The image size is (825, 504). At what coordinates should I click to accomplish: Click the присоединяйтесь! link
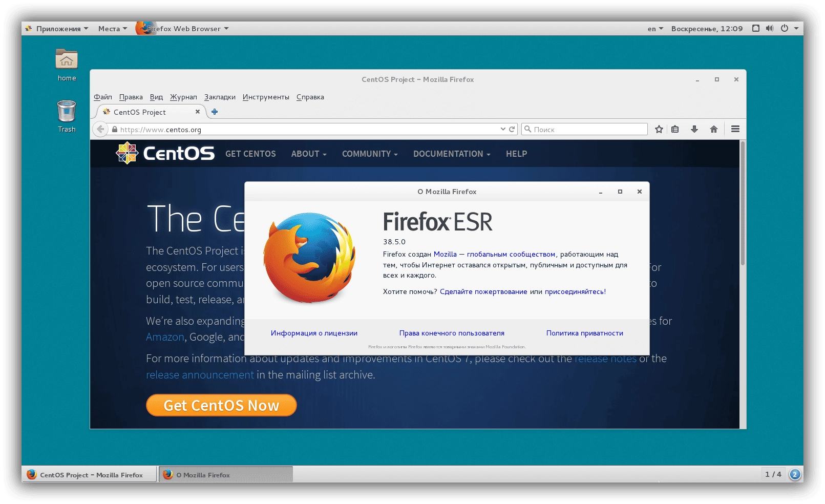(575, 291)
